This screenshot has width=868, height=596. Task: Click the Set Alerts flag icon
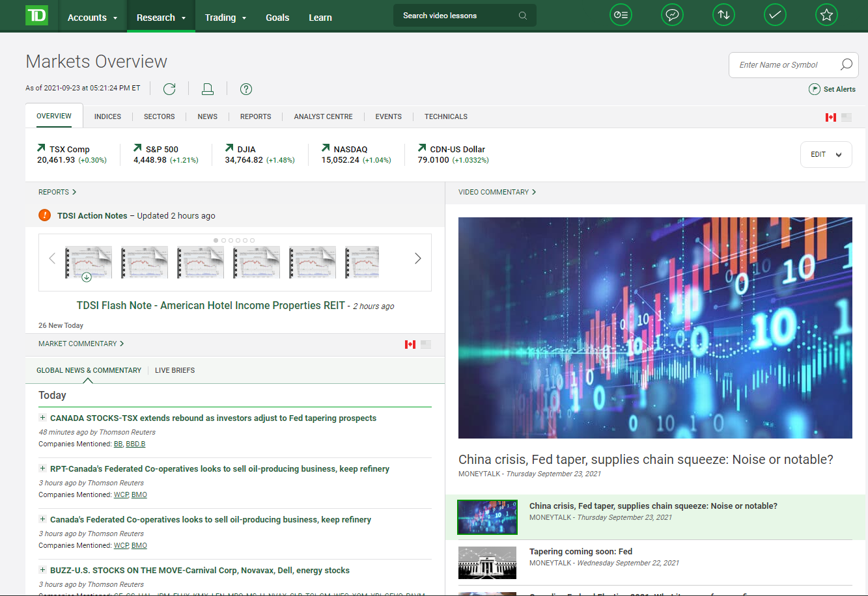click(814, 89)
